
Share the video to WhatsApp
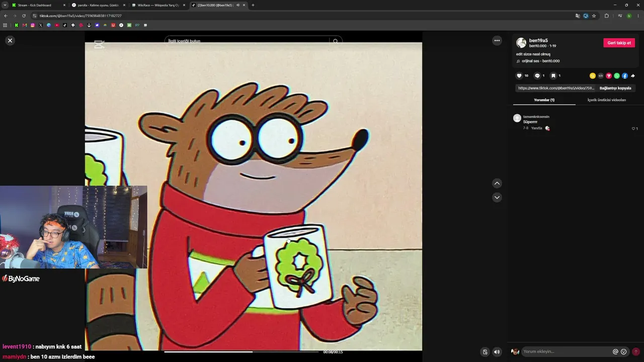point(617,76)
